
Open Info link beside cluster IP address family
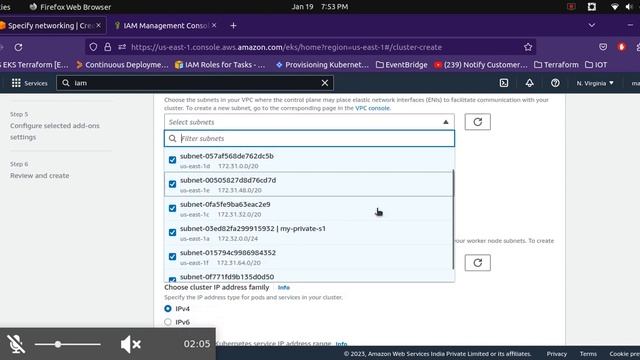tap(284, 287)
